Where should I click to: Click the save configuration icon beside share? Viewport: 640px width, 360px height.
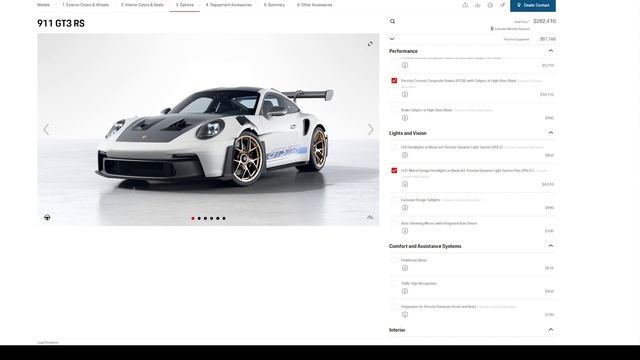coord(478,5)
